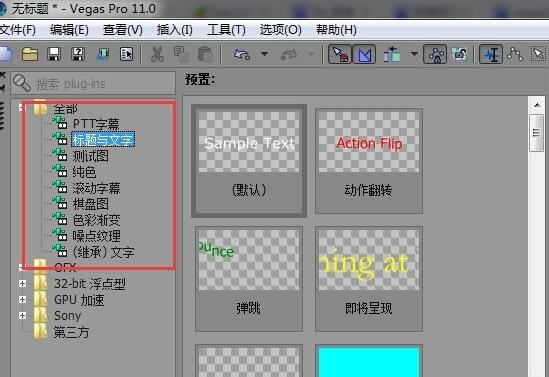Click the Render As toolbar icon

[102, 54]
